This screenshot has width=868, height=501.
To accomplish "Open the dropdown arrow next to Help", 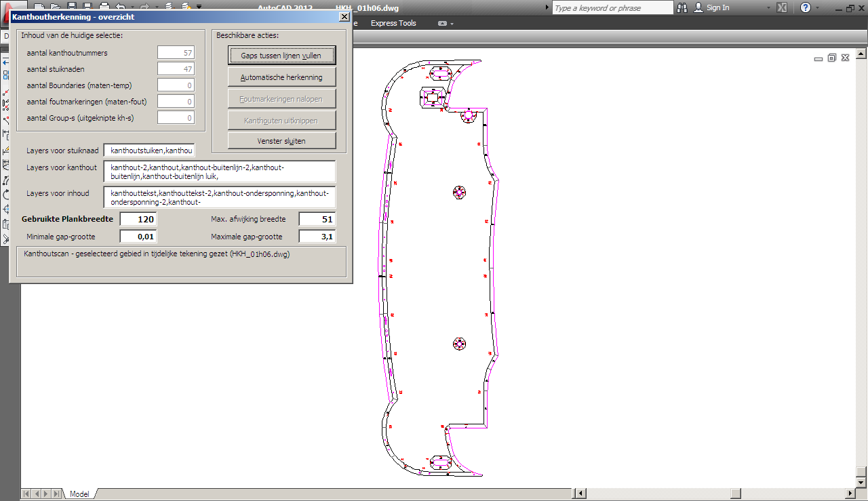I will pyautogui.click(x=817, y=8).
